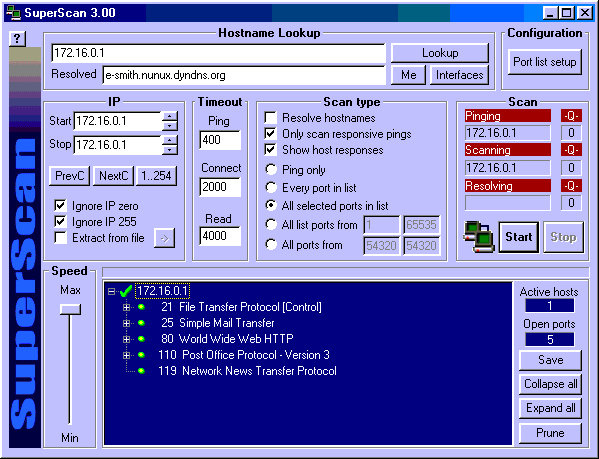
Task: Expand port 21 File Transfer Protocol node
Action: click(x=126, y=307)
